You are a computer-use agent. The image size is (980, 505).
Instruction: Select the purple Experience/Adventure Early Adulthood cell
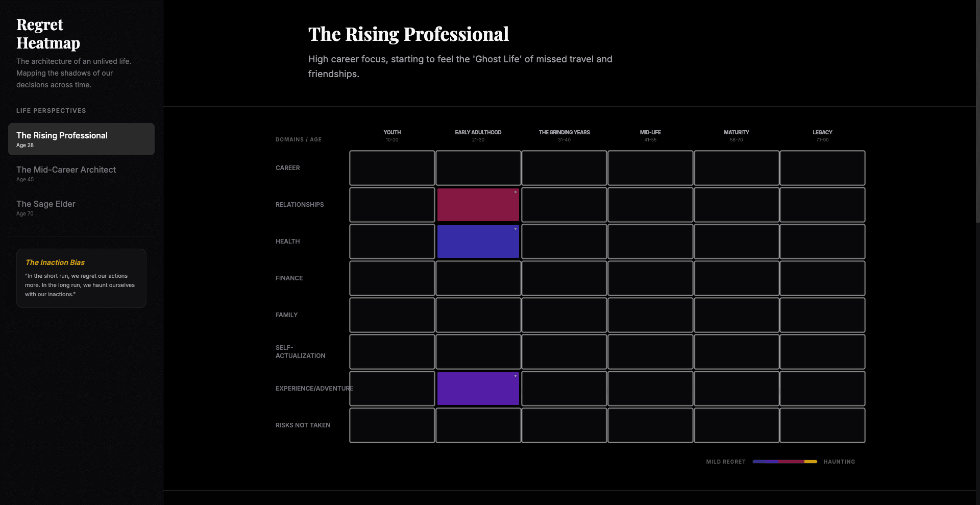pos(478,389)
